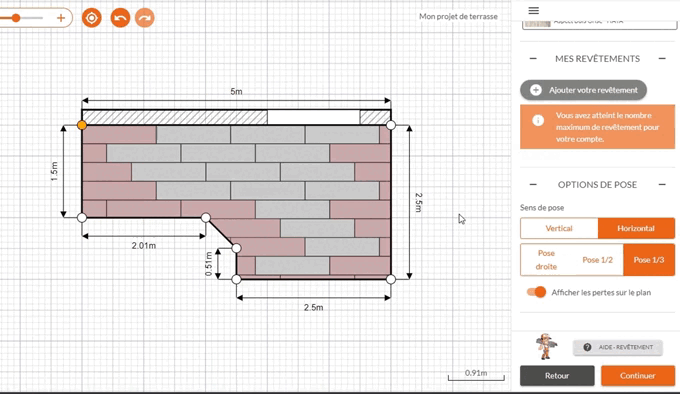The height and width of the screenshot is (394, 680).
Task: Click the 0.51m dimension label
Action: coord(209,264)
